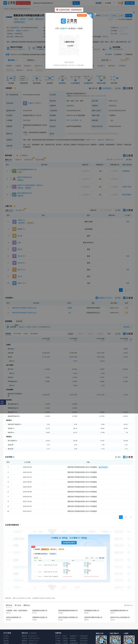Go to personnel page 2

(125, 290)
